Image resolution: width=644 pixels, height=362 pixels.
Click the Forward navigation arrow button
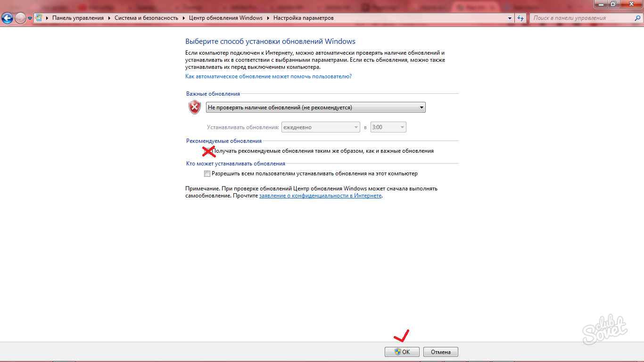pos(20,18)
